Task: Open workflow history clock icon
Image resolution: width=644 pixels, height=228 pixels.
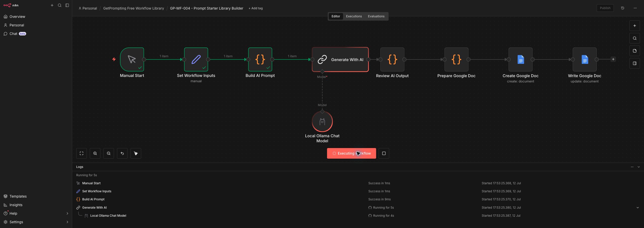Action: point(623,8)
